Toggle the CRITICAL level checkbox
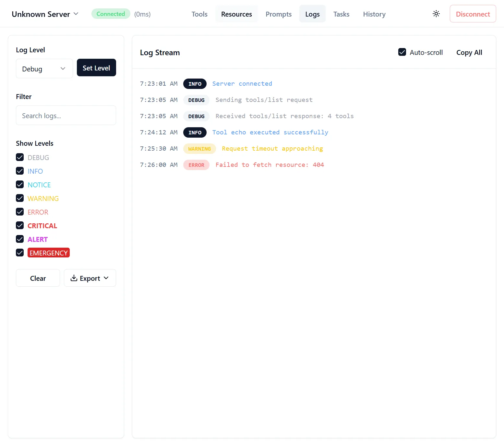Image resolution: width=504 pixels, height=446 pixels. (x=20, y=226)
